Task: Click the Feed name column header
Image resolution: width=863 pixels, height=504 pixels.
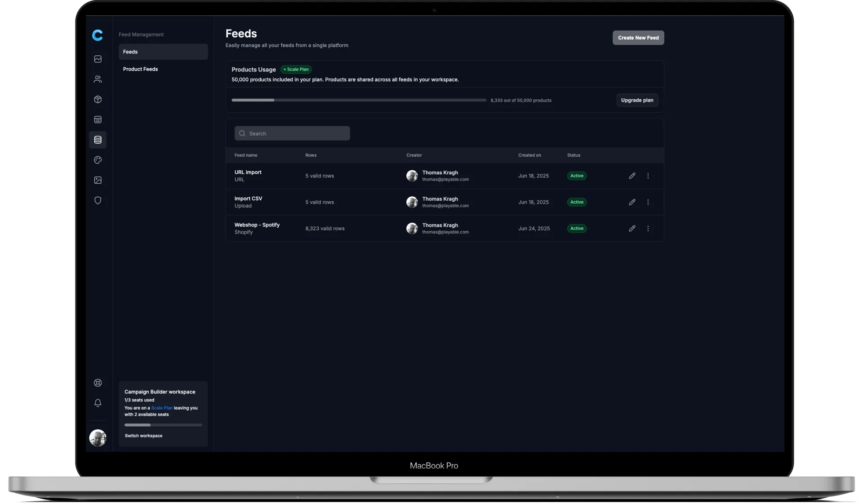Action: 246,155
